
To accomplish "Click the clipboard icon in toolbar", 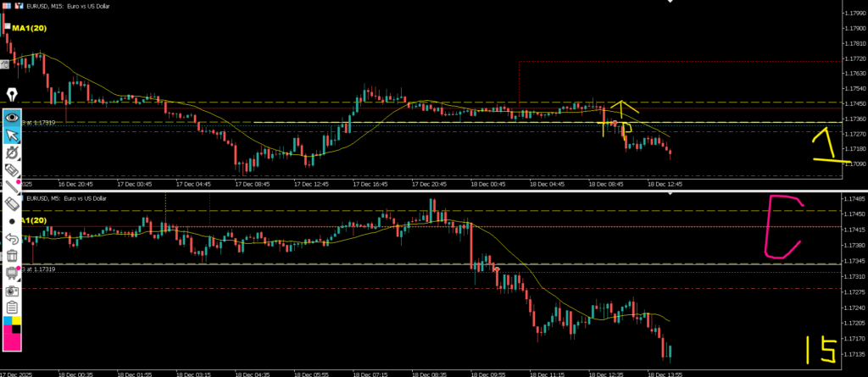I will 13,306.
